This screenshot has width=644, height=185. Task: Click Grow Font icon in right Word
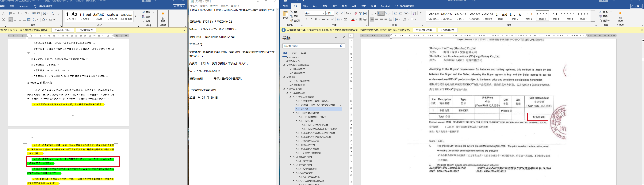tap(337, 13)
